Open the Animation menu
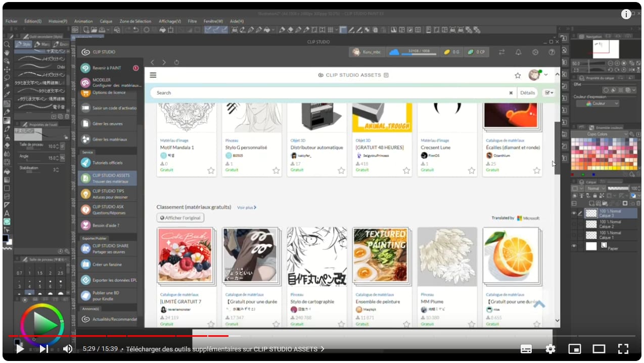Viewport: 644px width, 363px height. pyautogui.click(x=83, y=21)
